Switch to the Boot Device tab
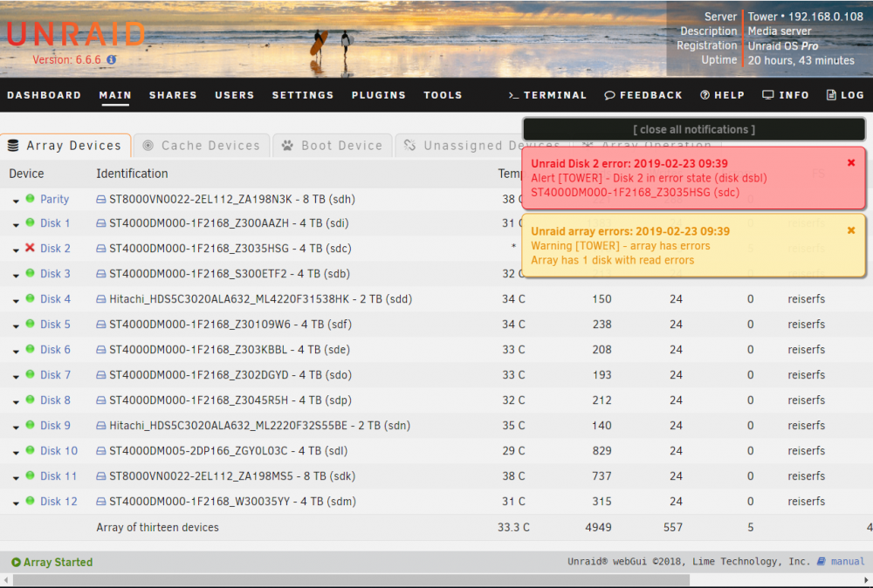 [332, 146]
